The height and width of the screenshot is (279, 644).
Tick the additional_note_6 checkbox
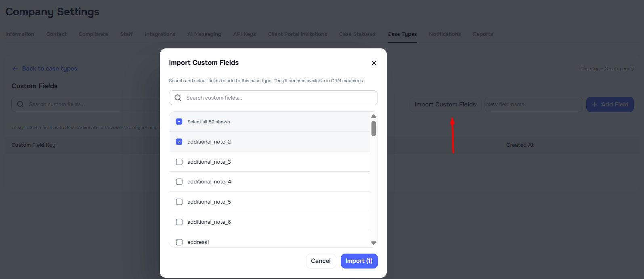point(179,222)
